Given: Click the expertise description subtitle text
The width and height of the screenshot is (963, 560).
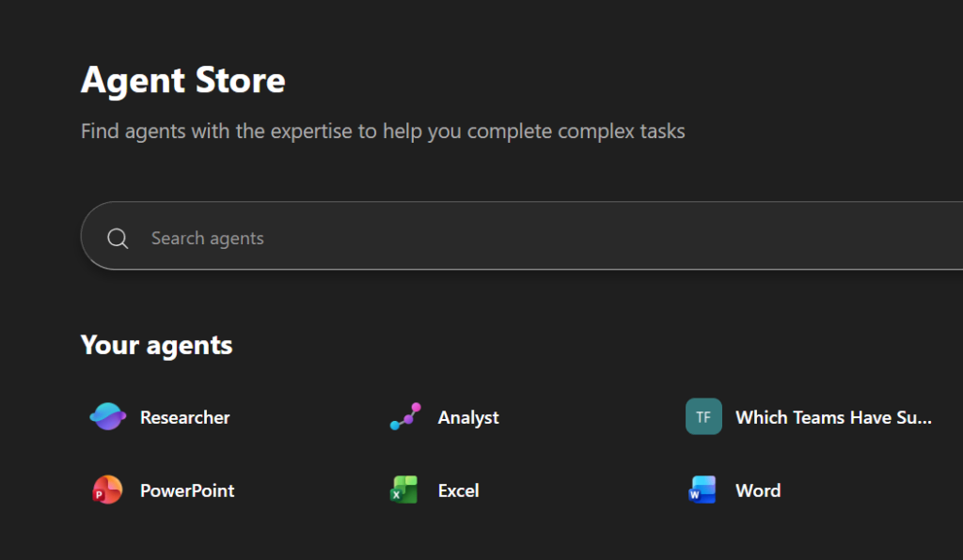Looking at the screenshot, I should (x=383, y=131).
